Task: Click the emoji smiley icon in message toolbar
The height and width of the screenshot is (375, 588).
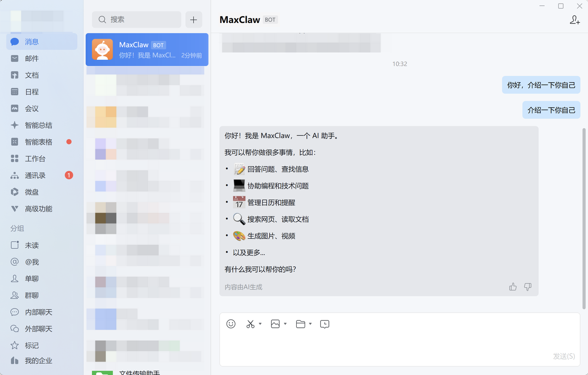Action: tap(231, 324)
